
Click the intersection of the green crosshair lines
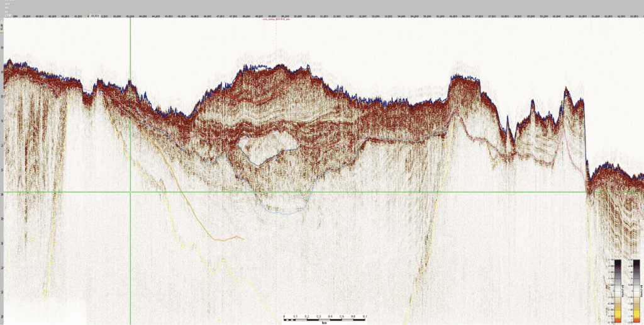point(130,192)
